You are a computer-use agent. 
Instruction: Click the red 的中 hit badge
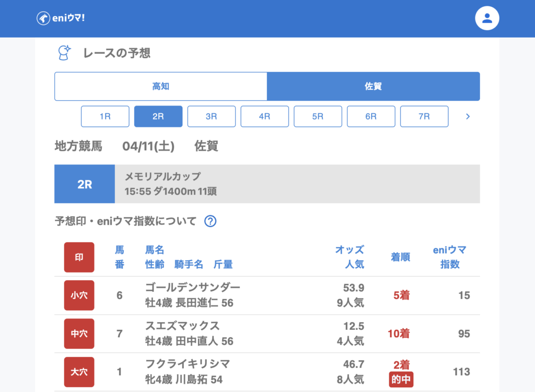click(401, 380)
